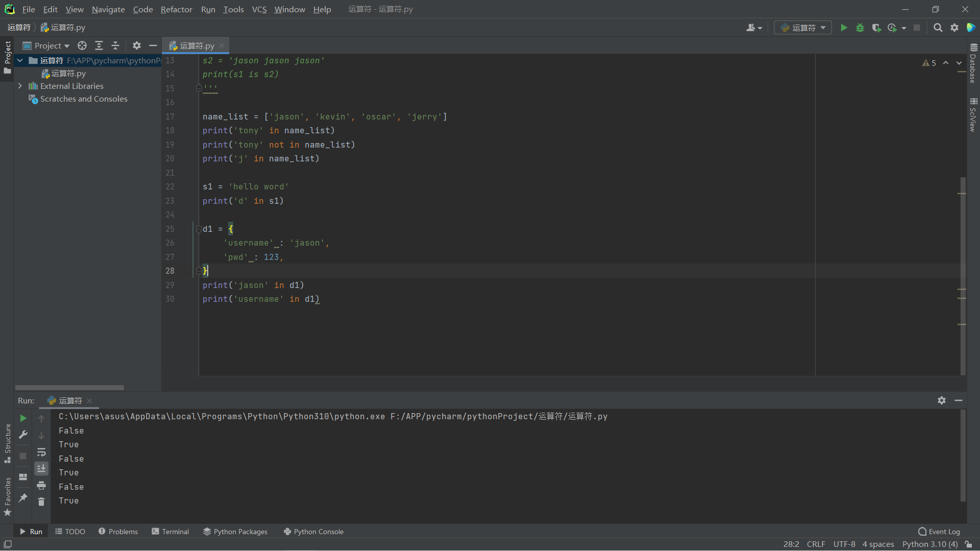The width and height of the screenshot is (980, 551).
Task: Click the Project panel horizontal scrollbar
Action: (x=69, y=388)
